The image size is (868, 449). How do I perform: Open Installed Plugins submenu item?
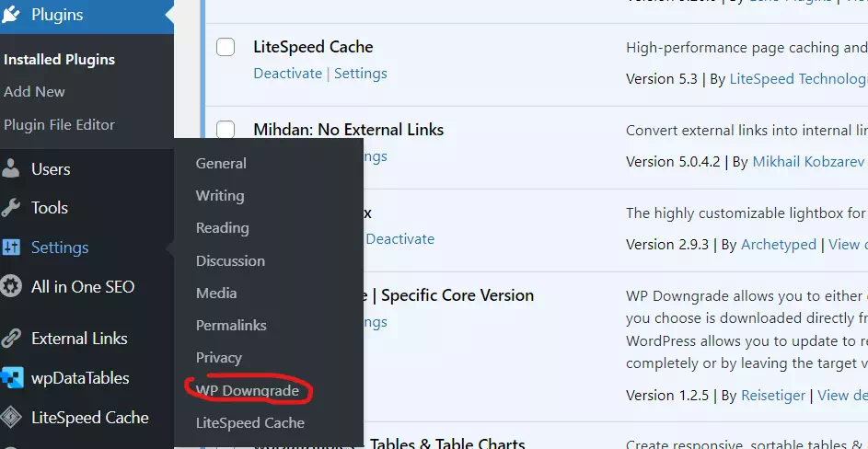[x=59, y=59]
